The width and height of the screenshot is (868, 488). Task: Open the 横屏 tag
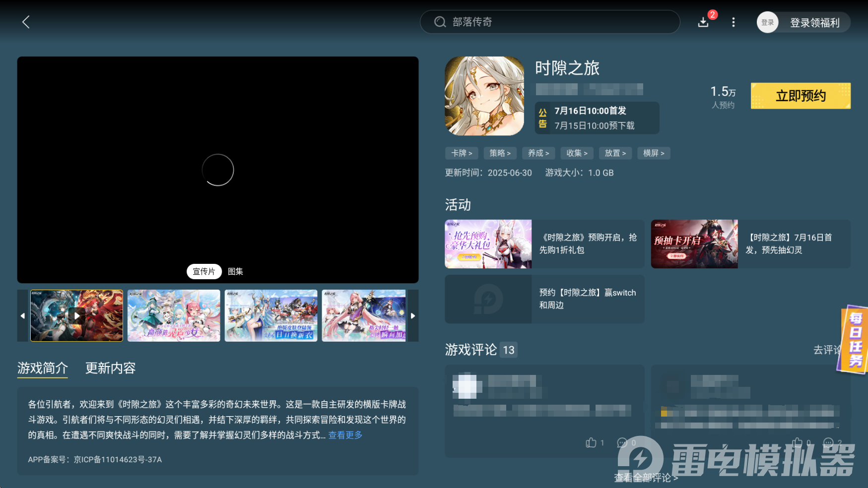point(654,153)
